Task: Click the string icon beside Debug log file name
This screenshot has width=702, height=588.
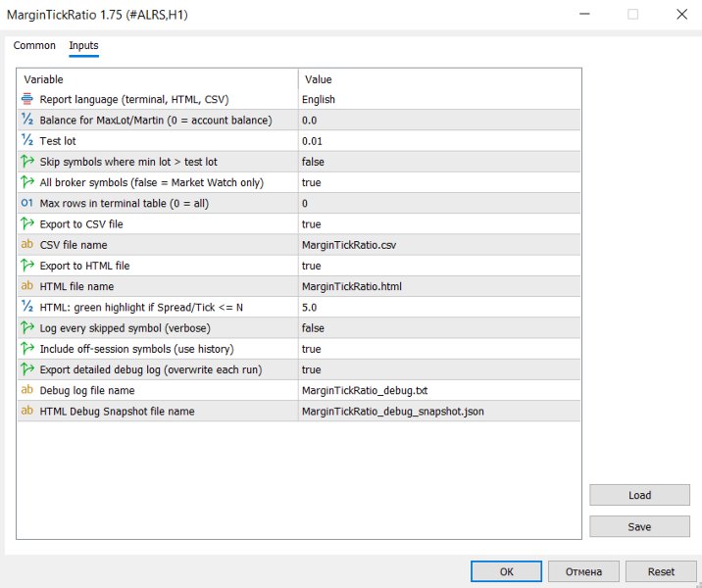Action: click(27, 390)
